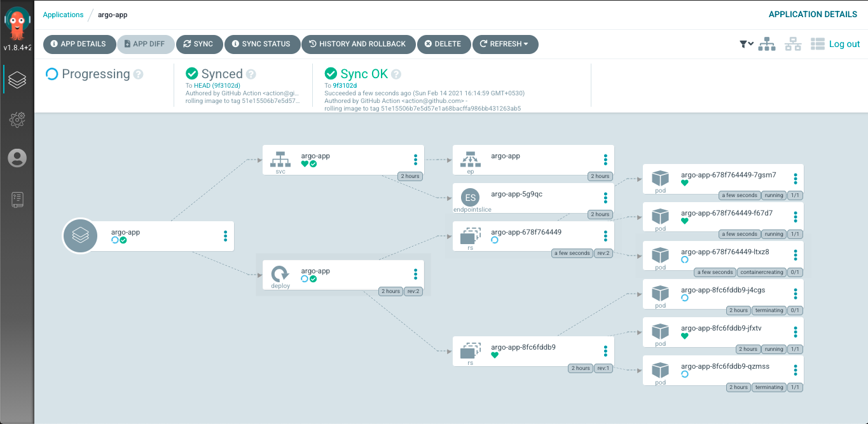The image size is (868, 424).
Task: Click help icon next to Synced
Action: coord(251,74)
